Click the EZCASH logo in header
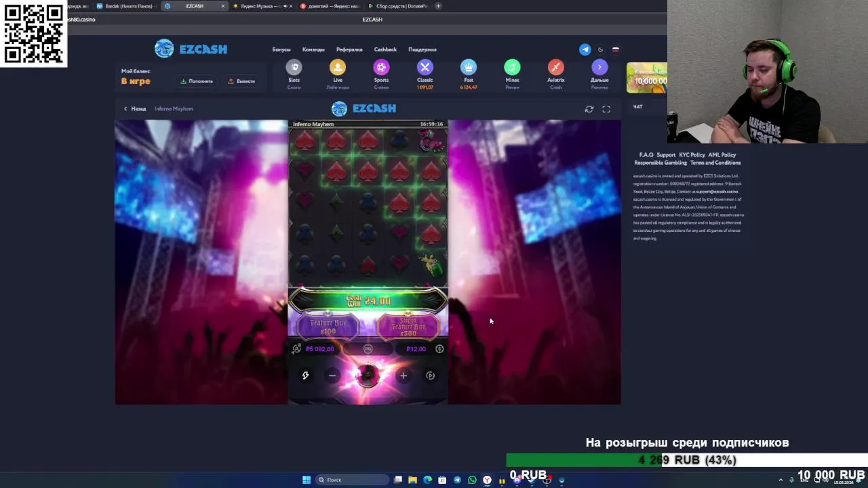 pyautogui.click(x=191, y=49)
